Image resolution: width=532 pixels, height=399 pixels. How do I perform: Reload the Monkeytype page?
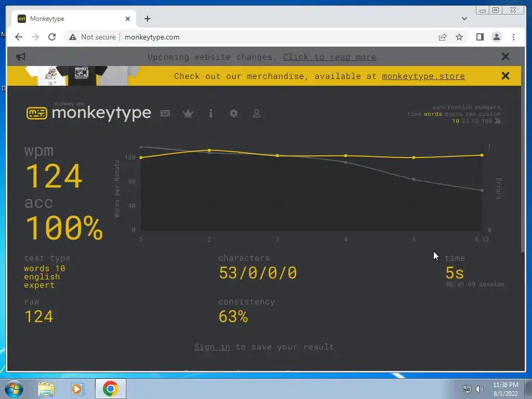pos(52,37)
